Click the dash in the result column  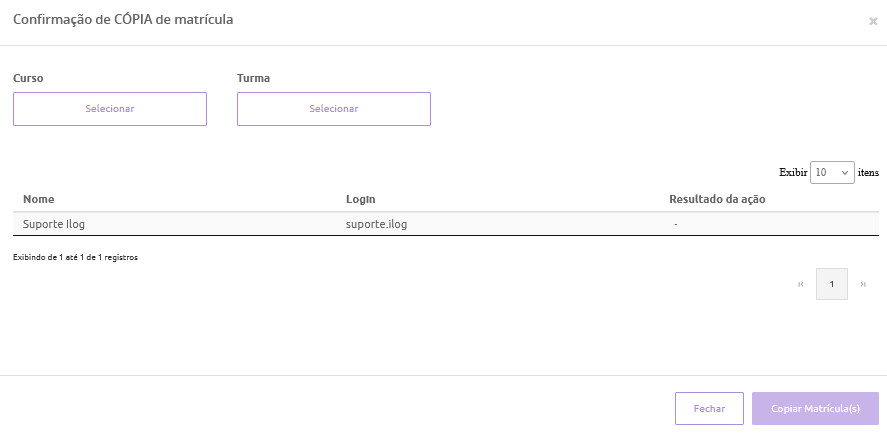676,224
